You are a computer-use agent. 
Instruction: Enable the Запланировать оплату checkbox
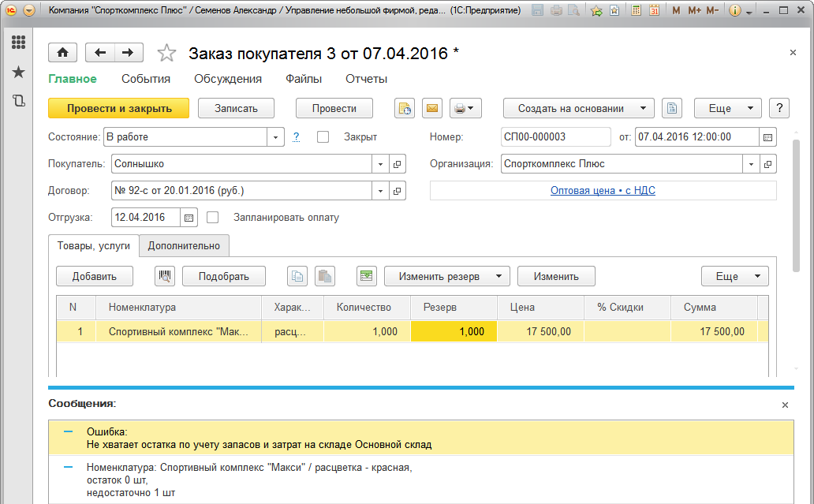pos(212,217)
